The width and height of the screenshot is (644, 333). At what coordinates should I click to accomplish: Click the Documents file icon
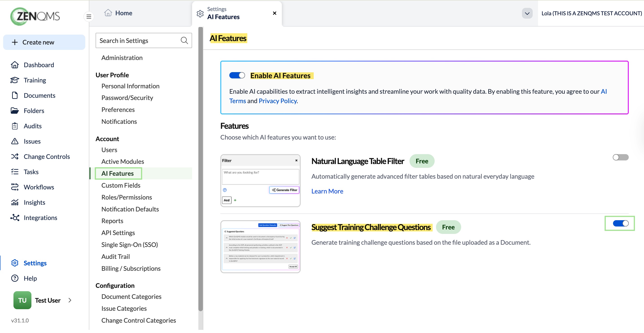pos(15,96)
